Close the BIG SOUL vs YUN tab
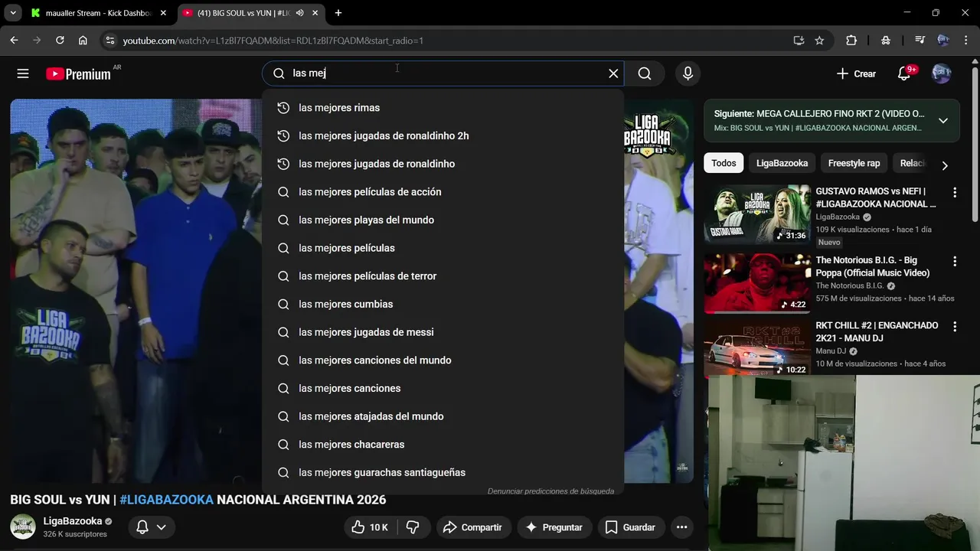 pos(315,13)
